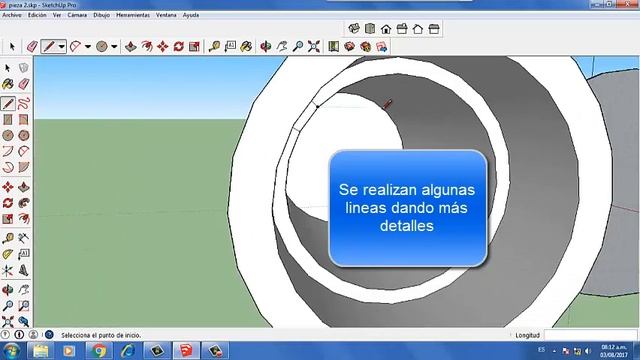
Task: Expand the dropdown arrow beside the Circle tool
Action: click(114, 47)
